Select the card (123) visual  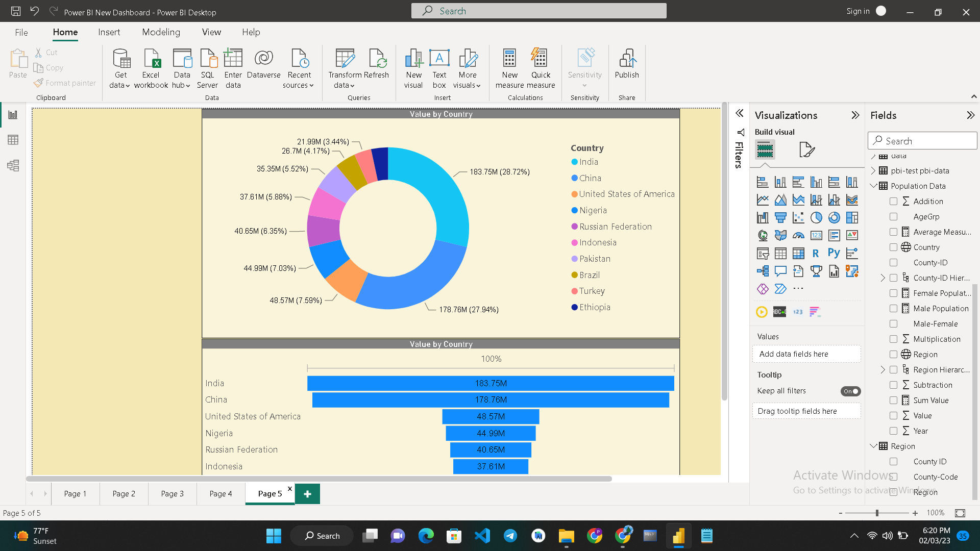coord(816,235)
